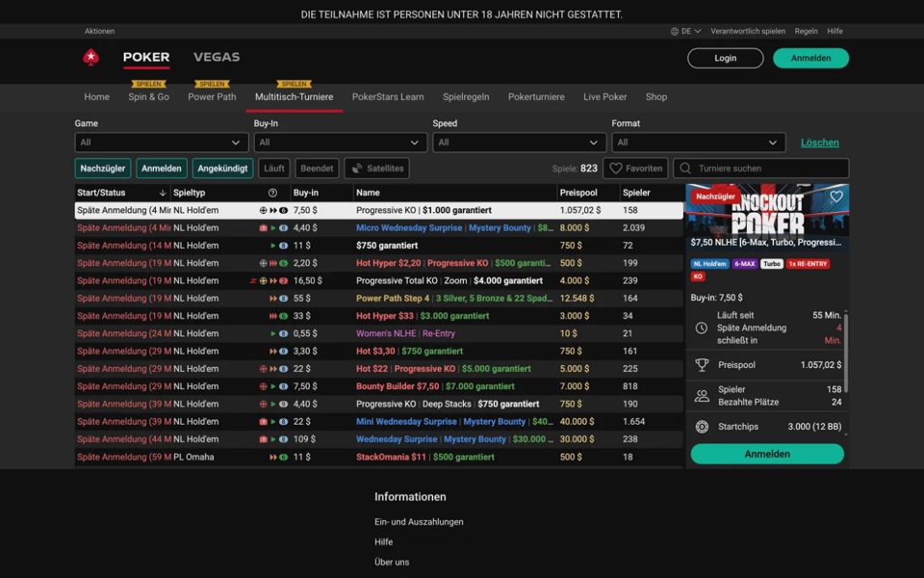Open the PokerStars Learn tab
This screenshot has width=924, height=578.
(388, 96)
